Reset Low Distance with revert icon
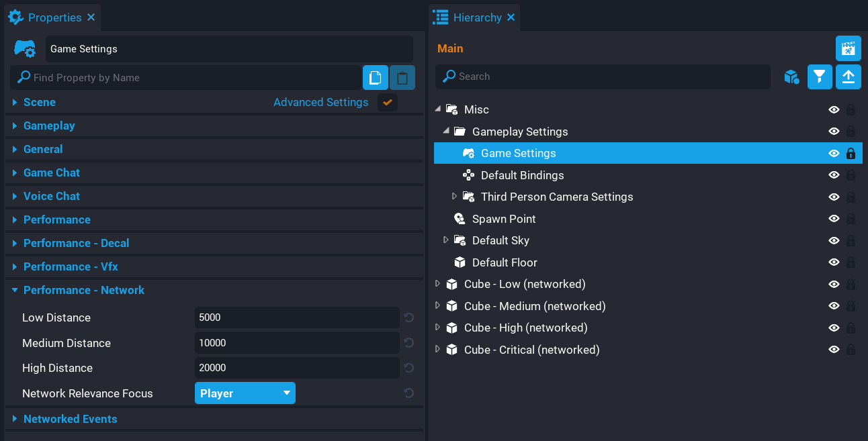This screenshot has width=868, height=441. click(408, 317)
